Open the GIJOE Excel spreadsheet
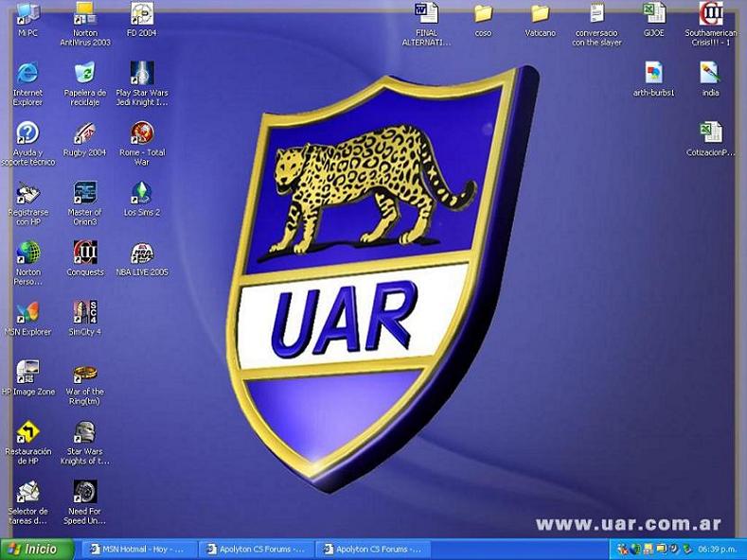This screenshot has height=560, width=747. [x=654, y=19]
